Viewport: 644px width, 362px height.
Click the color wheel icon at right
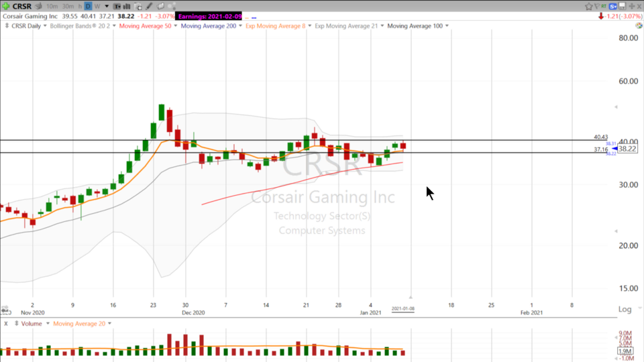(x=639, y=25)
